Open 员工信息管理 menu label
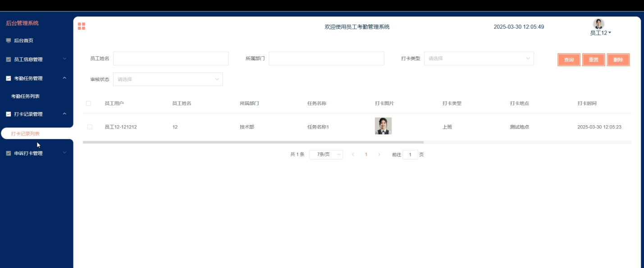Screen dimensions: 644x268 coord(28,59)
